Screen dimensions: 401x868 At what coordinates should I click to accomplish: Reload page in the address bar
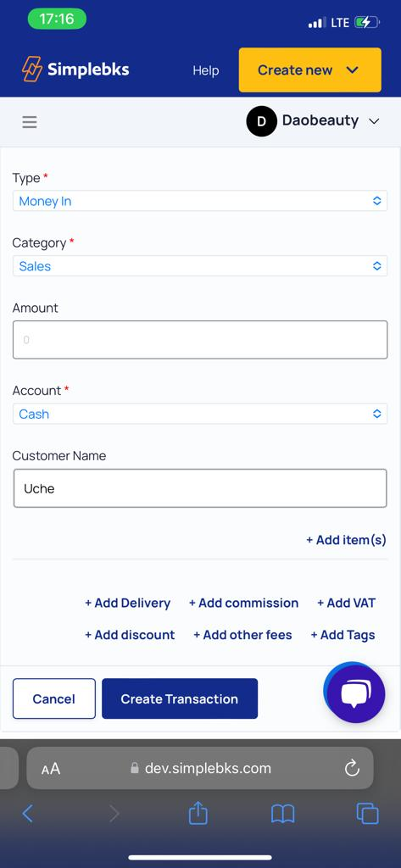pyautogui.click(x=353, y=768)
